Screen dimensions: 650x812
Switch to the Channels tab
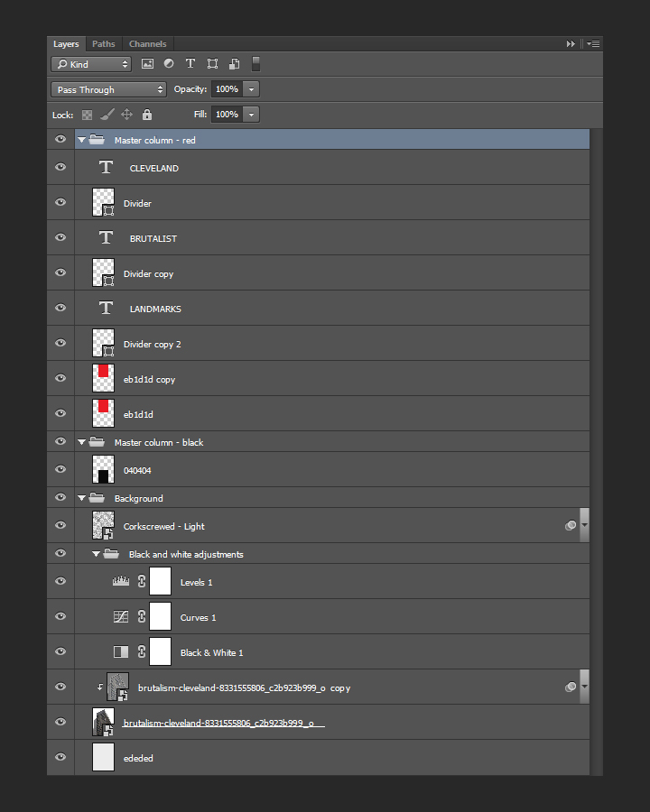tap(148, 44)
